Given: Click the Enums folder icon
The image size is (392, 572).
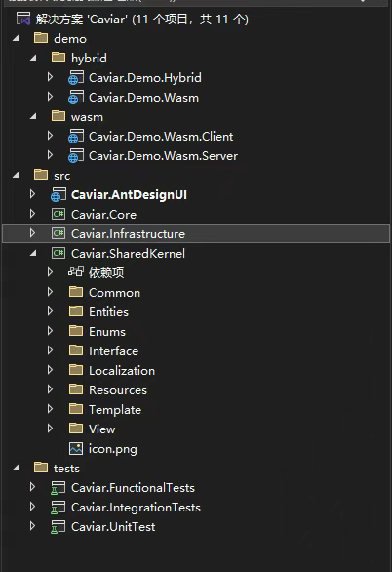Looking at the screenshot, I should [76, 331].
